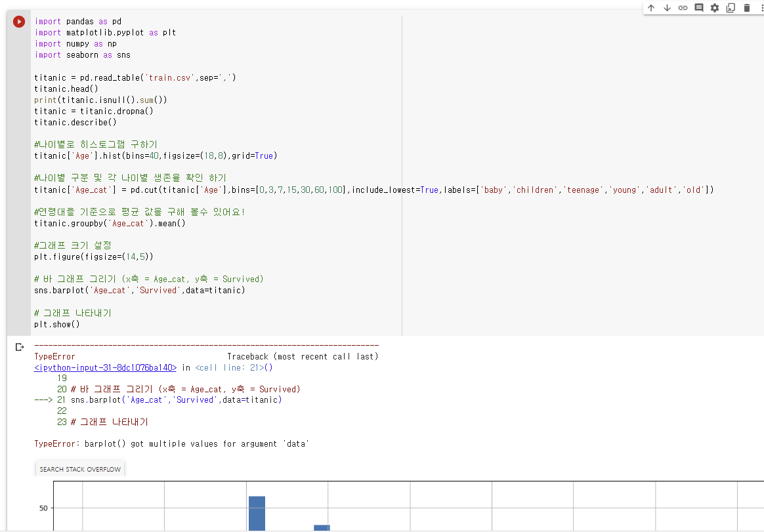Open the cell editor settings gear
The width and height of the screenshot is (764, 532).
[714, 8]
